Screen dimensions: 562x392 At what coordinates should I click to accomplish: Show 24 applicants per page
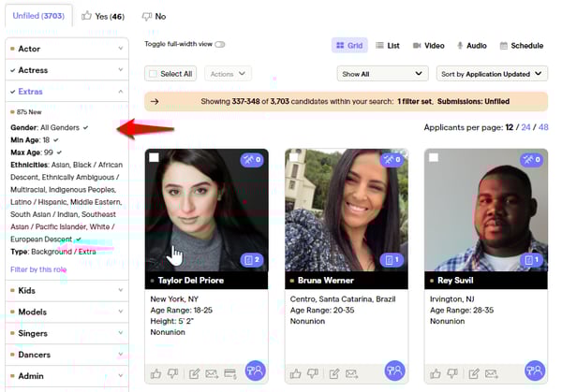tap(525, 127)
